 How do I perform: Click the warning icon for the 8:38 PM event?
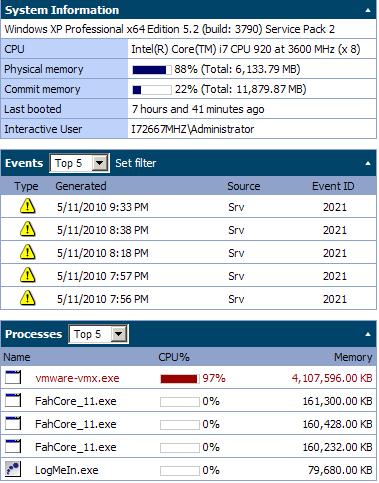click(x=27, y=229)
